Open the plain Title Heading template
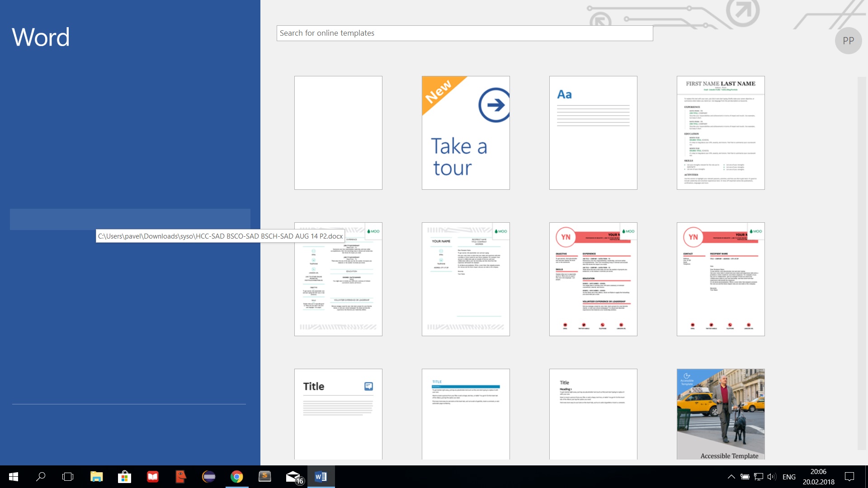The height and width of the screenshot is (488, 868). point(593,414)
